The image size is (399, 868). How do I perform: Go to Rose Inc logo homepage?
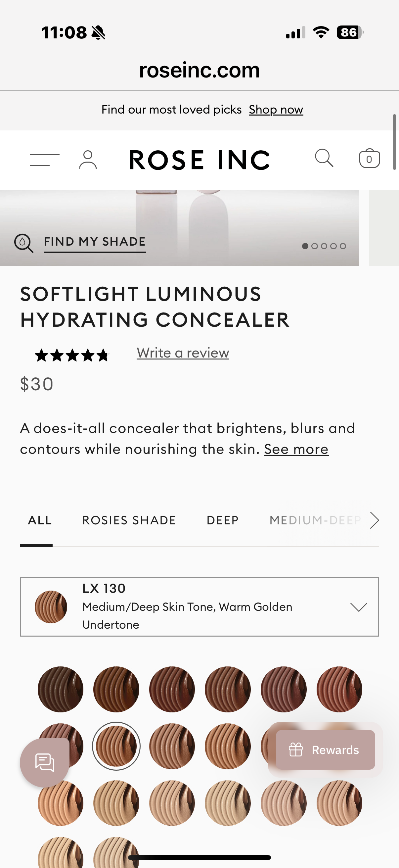coord(199,160)
